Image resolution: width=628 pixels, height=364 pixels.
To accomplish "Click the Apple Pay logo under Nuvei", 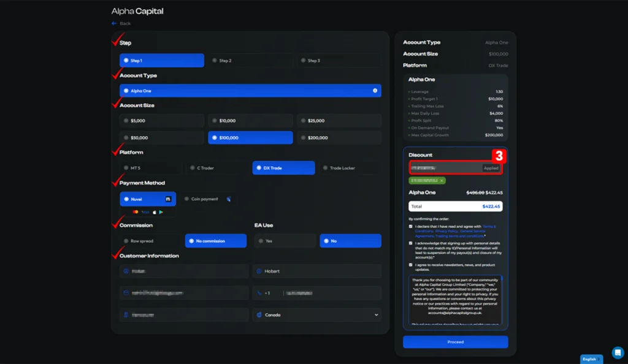I will [x=155, y=212].
